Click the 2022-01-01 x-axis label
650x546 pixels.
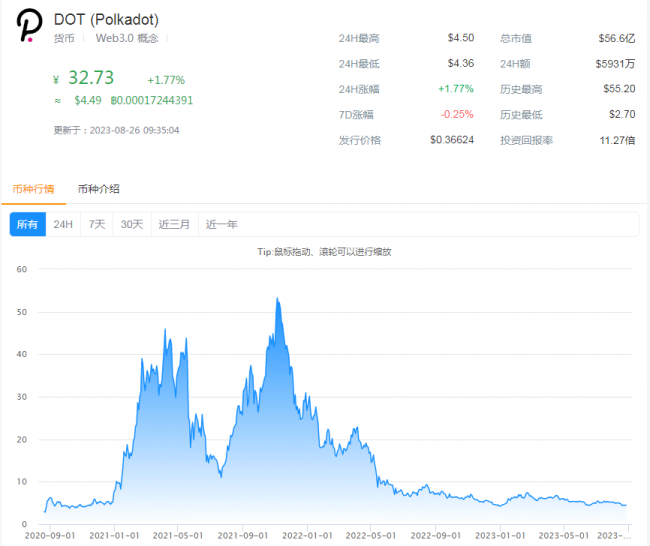pyautogui.click(x=307, y=536)
